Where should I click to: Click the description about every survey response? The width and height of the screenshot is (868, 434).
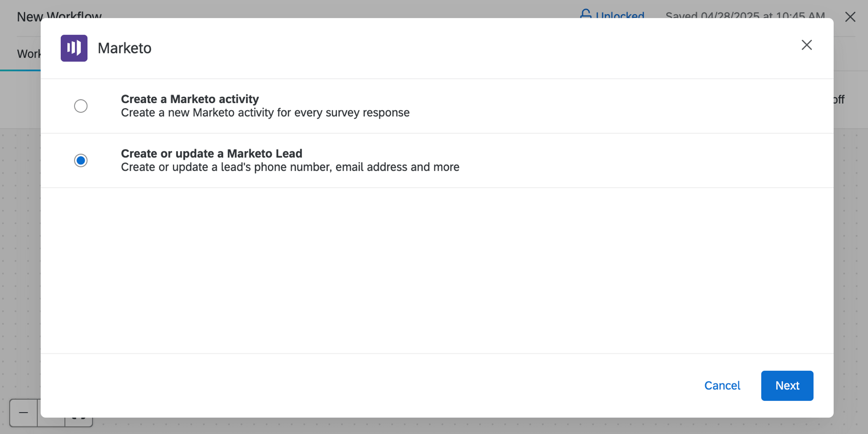click(x=265, y=112)
